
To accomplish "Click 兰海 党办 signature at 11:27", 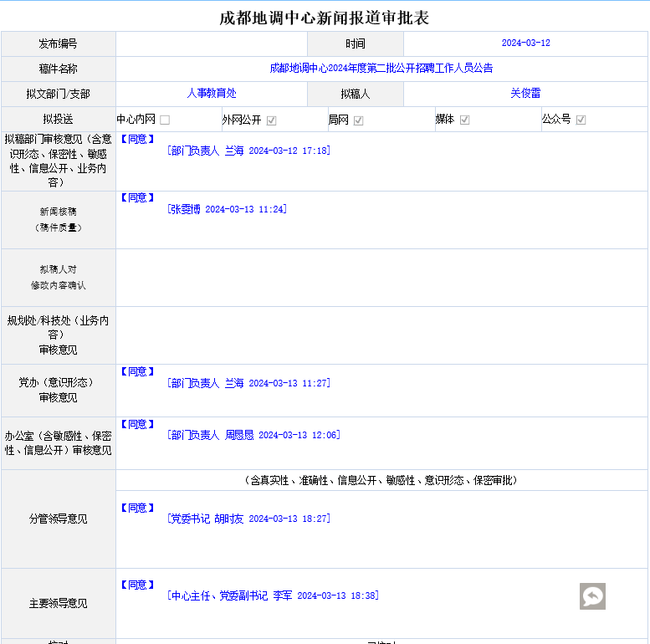I will point(248,384).
